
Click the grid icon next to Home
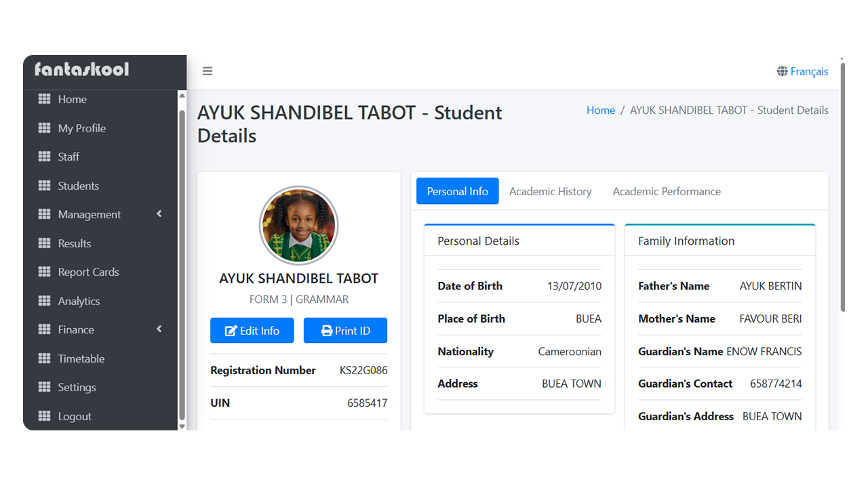point(44,99)
